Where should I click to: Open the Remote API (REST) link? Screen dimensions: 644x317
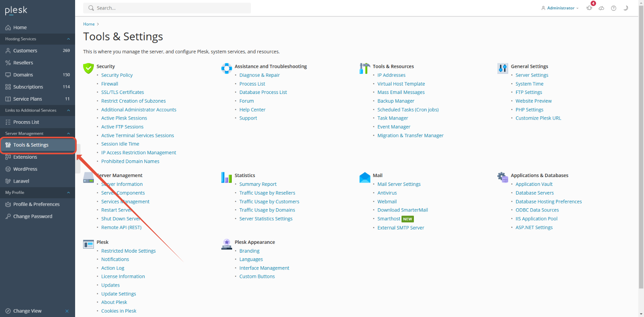[121, 227]
